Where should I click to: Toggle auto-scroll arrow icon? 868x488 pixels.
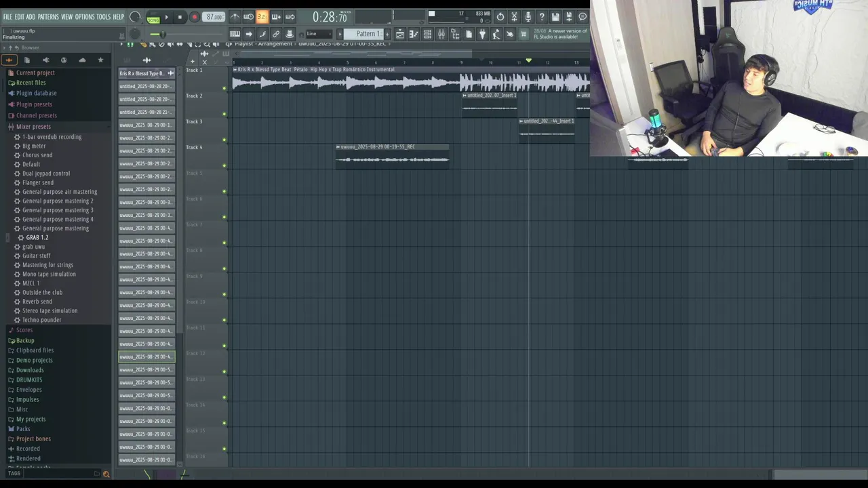click(249, 34)
